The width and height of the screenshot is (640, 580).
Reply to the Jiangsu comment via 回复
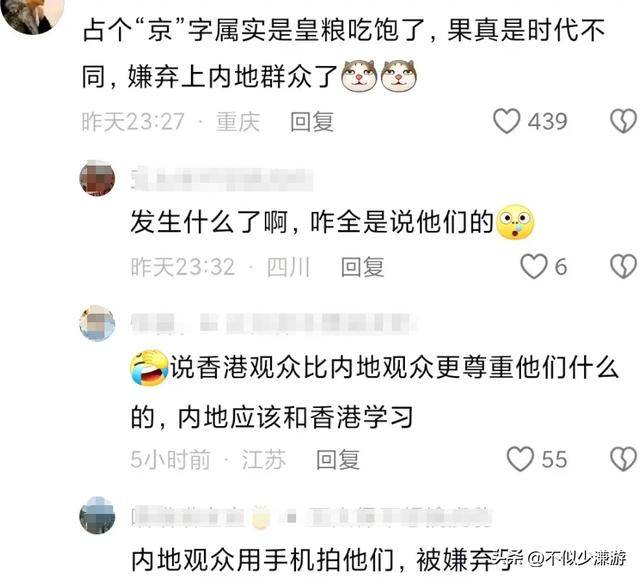coord(338,460)
